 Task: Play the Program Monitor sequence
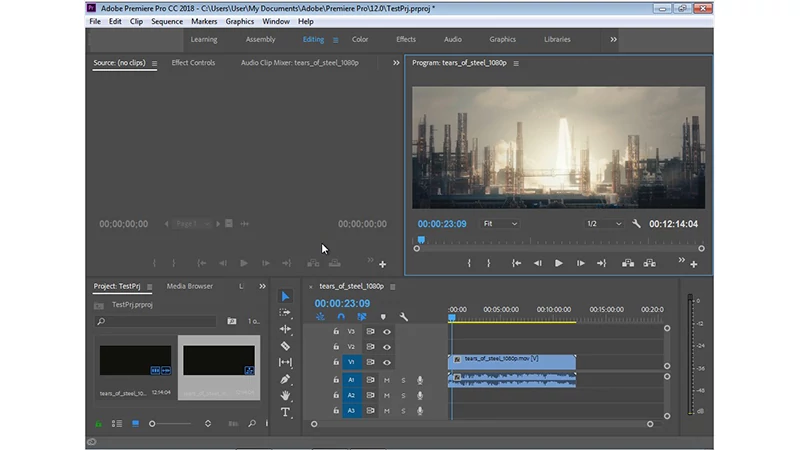click(x=559, y=263)
